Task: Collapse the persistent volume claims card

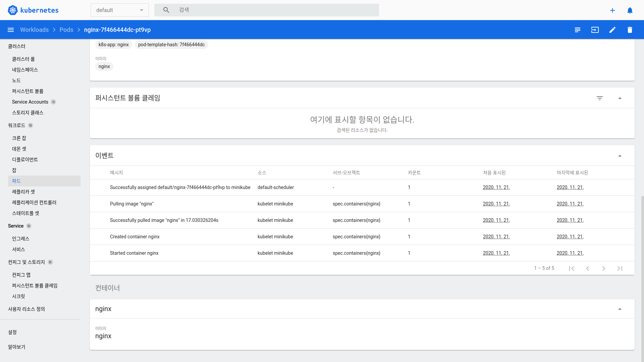Action: (620, 98)
